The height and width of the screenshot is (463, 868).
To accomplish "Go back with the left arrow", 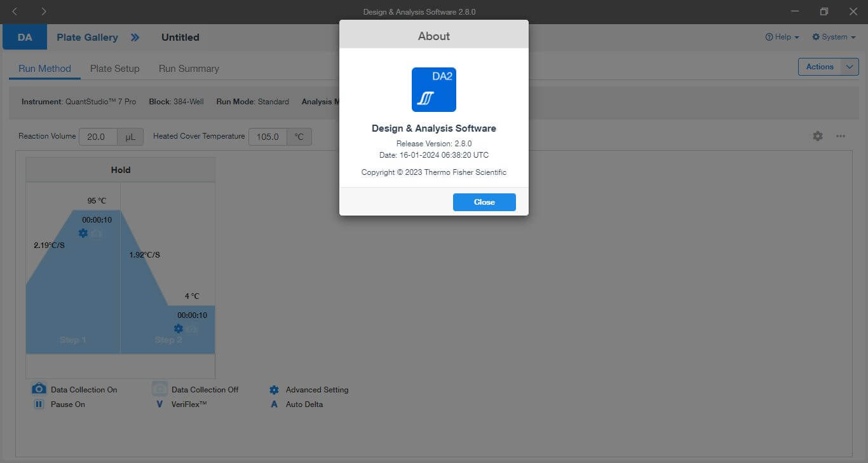I will (x=15, y=11).
